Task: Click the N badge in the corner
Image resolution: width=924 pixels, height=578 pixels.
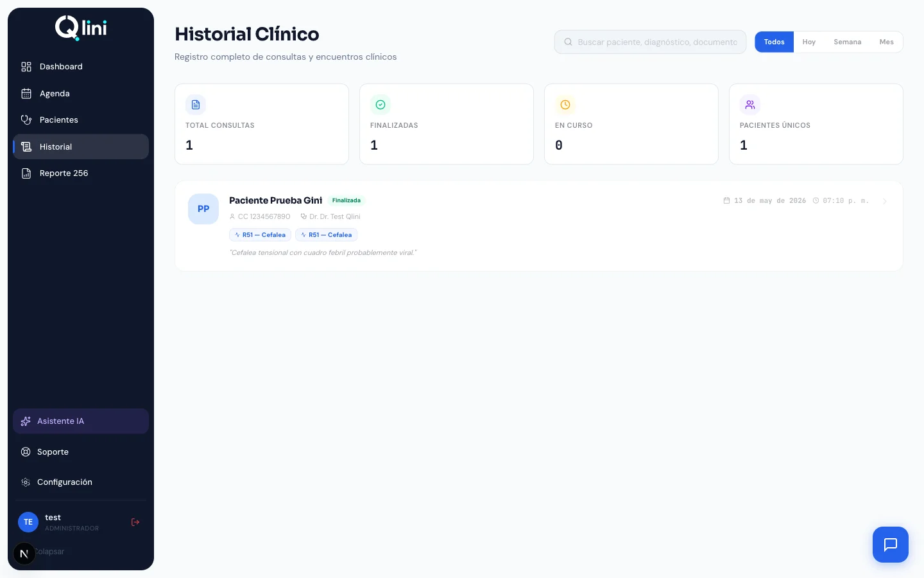Action: [x=24, y=554]
